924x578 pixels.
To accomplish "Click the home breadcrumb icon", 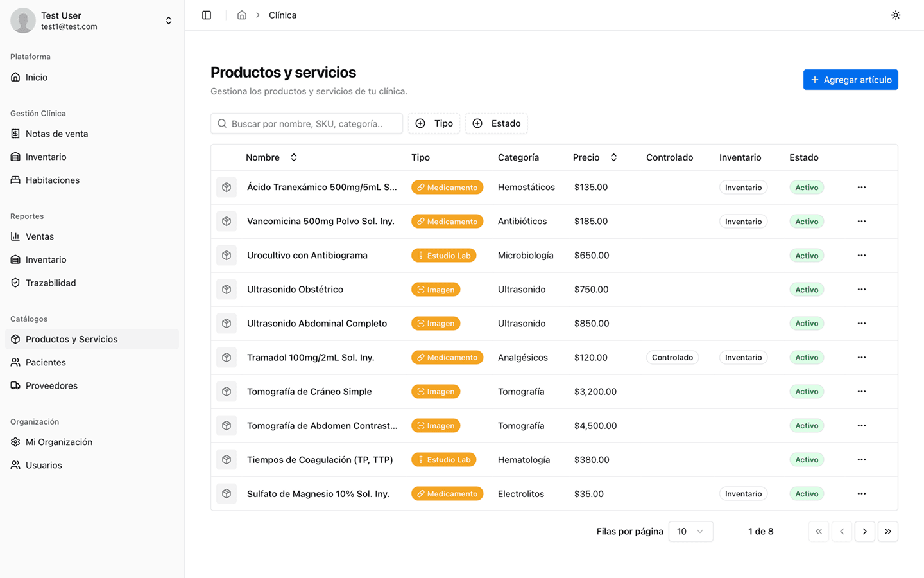I will pyautogui.click(x=242, y=15).
